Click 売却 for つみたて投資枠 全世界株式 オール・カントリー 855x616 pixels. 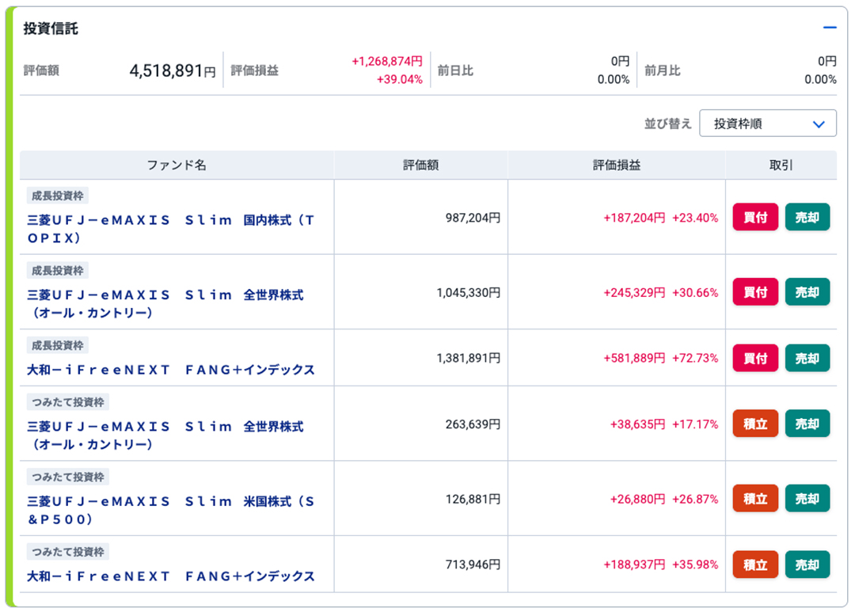(x=807, y=424)
